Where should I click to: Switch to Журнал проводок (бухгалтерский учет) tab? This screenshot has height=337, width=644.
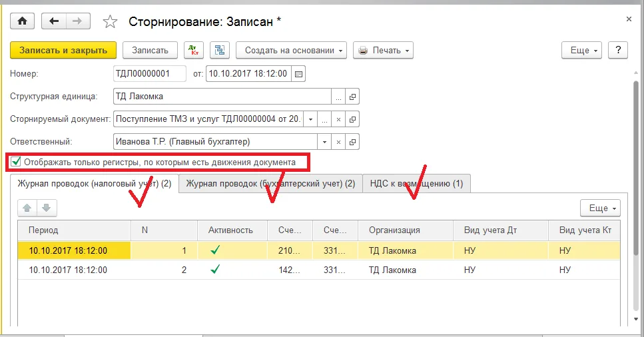pos(270,184)
